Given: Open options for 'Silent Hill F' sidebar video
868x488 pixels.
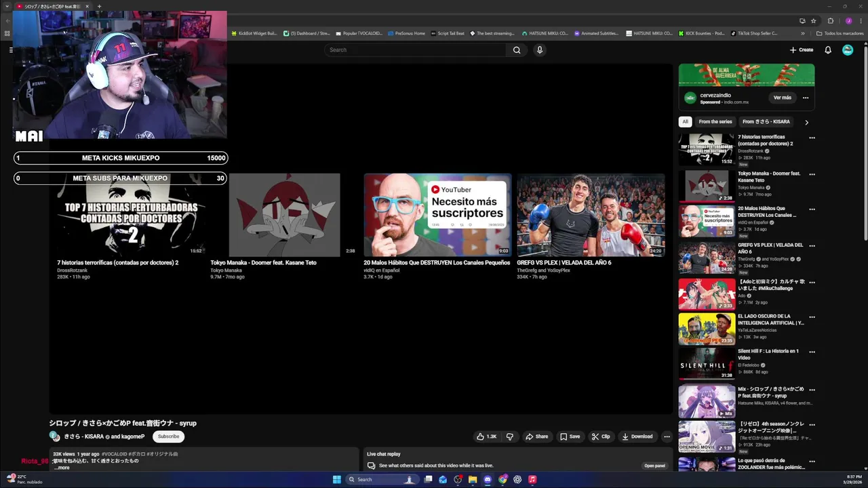Looking at the screenshot, I should (812, 352).
